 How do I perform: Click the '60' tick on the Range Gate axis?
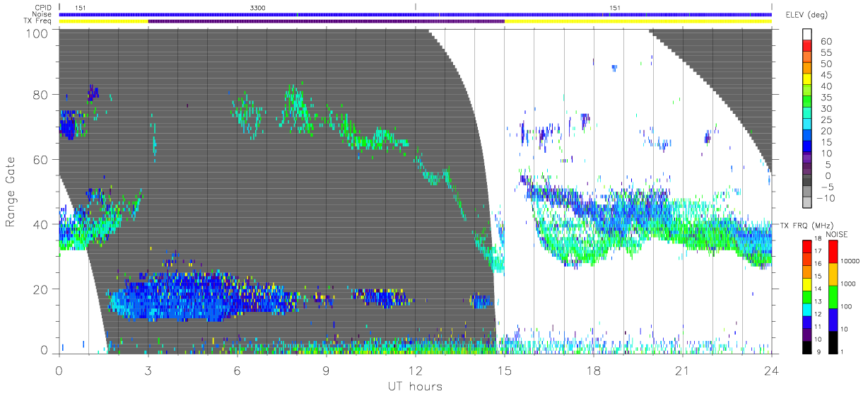tap(40, 160)
